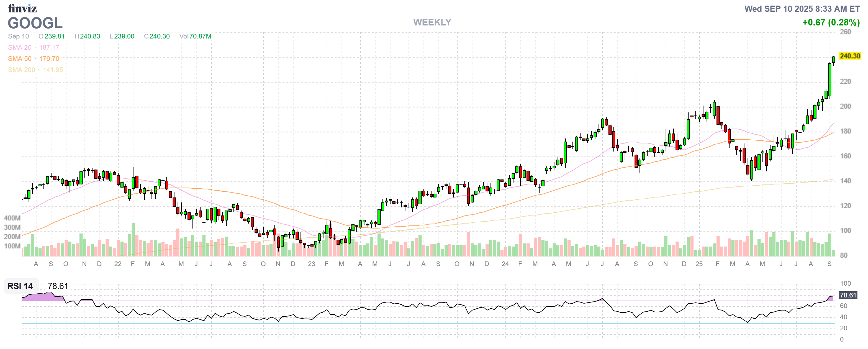Click the +0.67 (0.28%) change text

831,23
